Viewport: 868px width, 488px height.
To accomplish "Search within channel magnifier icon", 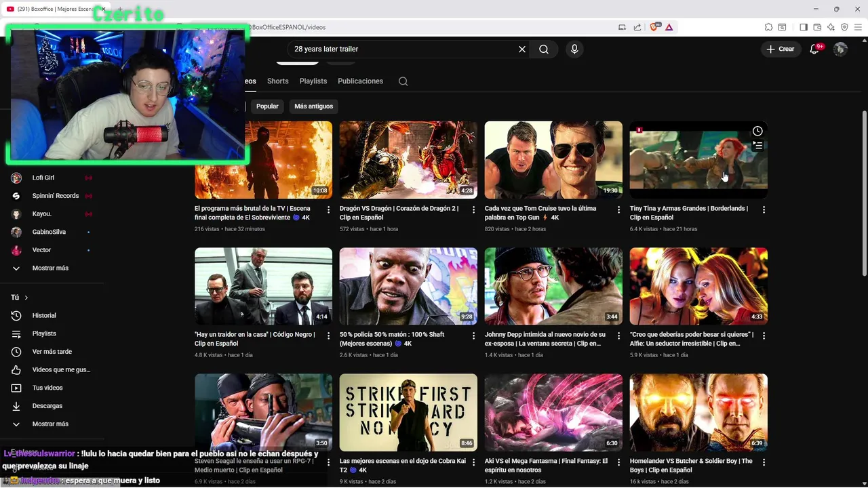I will coord(403,81).
